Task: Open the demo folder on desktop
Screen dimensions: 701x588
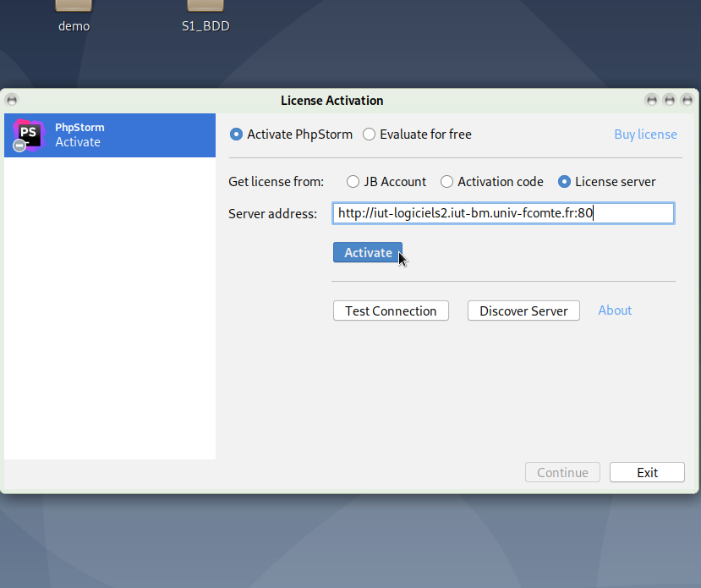Action: tap(74, 8)
